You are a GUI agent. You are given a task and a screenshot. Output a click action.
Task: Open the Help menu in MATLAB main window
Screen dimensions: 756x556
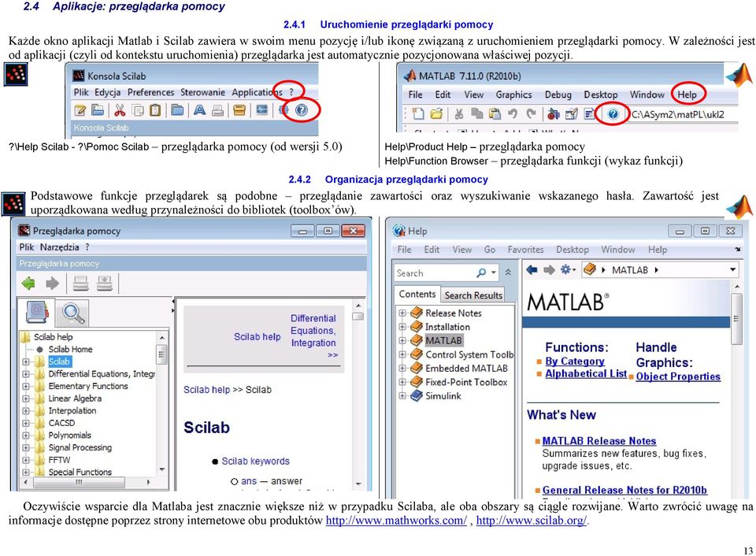click(x=687, y=95)
